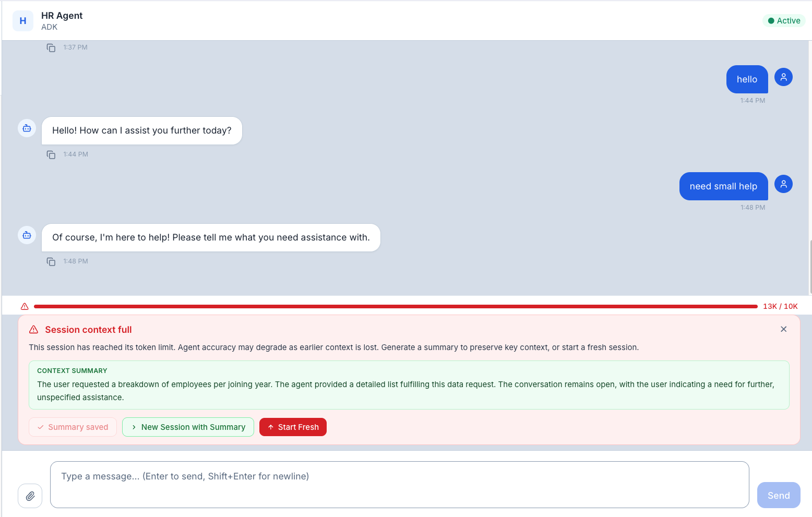Click the bot avatar beside 'Hello! How can I assist'

tap(27, 128)
